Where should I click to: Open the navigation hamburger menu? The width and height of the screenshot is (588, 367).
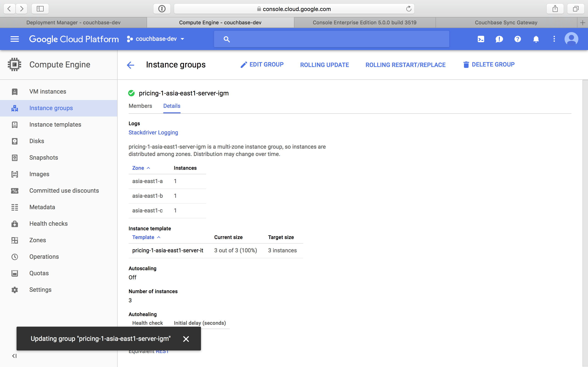coord(14,39)
